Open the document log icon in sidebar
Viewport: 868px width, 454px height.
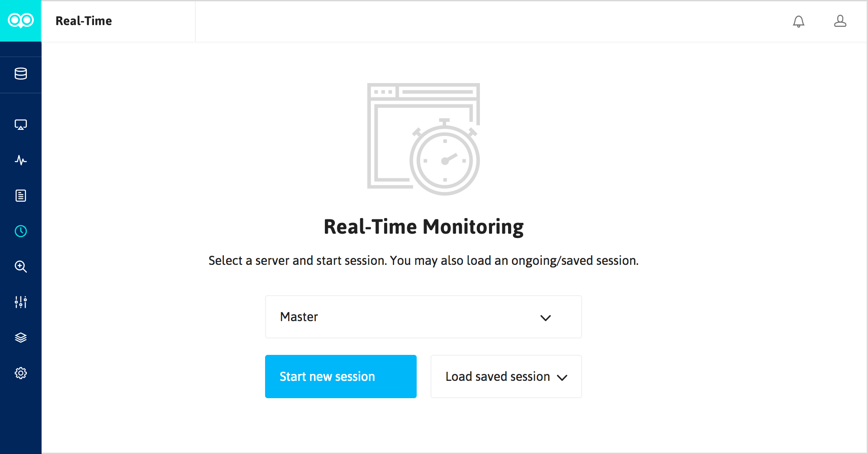[21, 196]
